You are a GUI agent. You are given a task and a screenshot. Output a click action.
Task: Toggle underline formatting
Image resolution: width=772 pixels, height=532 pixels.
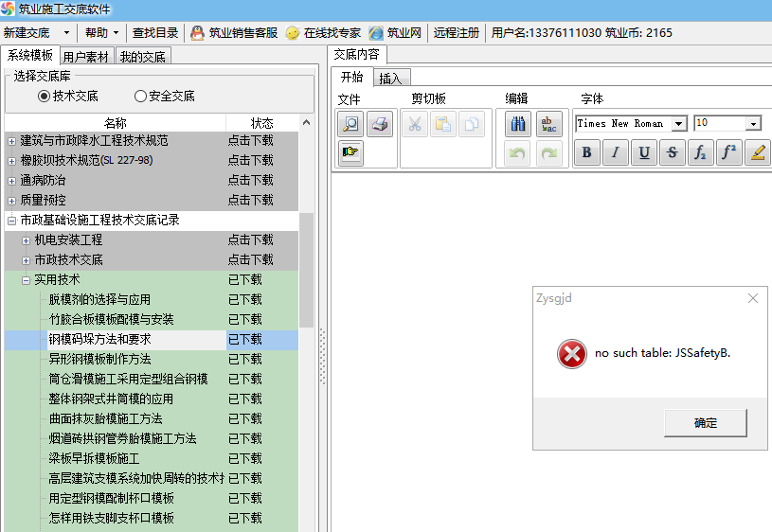click(644, 153)
